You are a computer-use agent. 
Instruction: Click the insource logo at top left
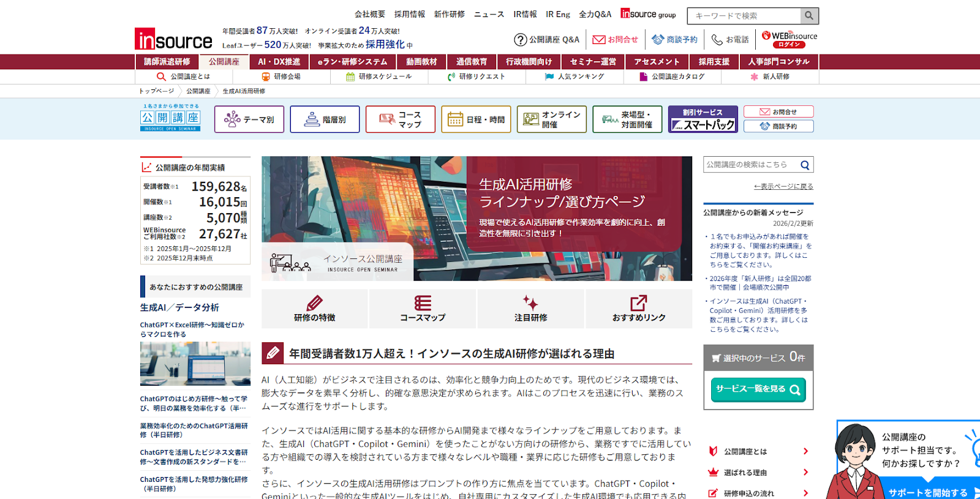point(173,39)
